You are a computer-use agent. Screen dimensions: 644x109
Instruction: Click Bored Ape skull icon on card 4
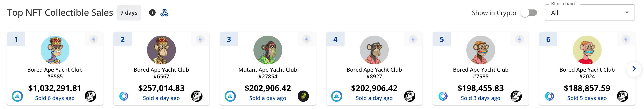pyautogui.click(x=409, y=96)
